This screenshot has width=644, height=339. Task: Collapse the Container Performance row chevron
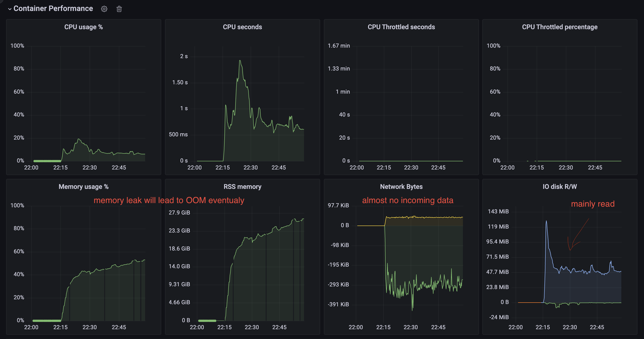[10, 9]
